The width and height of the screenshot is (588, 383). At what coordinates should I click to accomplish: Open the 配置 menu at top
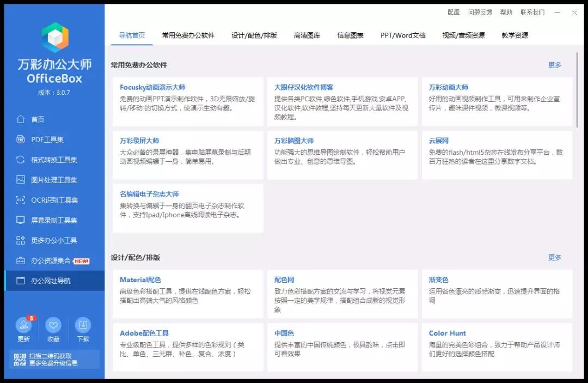(x=454, y=12)
